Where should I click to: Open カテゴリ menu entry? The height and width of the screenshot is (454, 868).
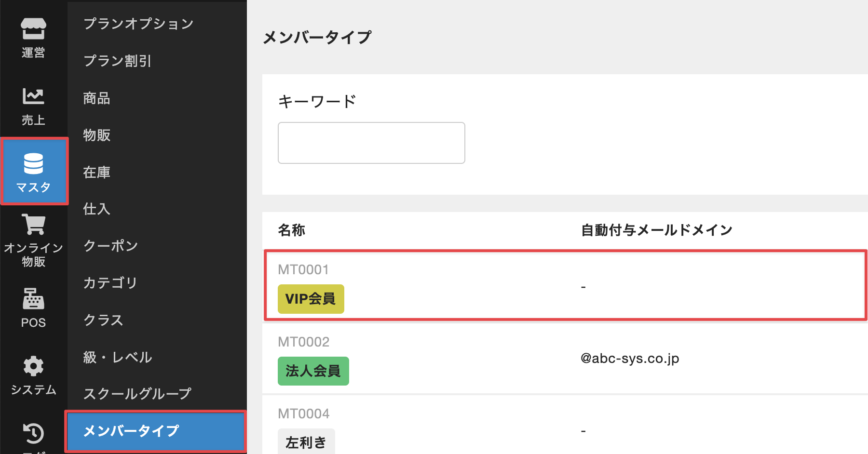tap(110, 283)
